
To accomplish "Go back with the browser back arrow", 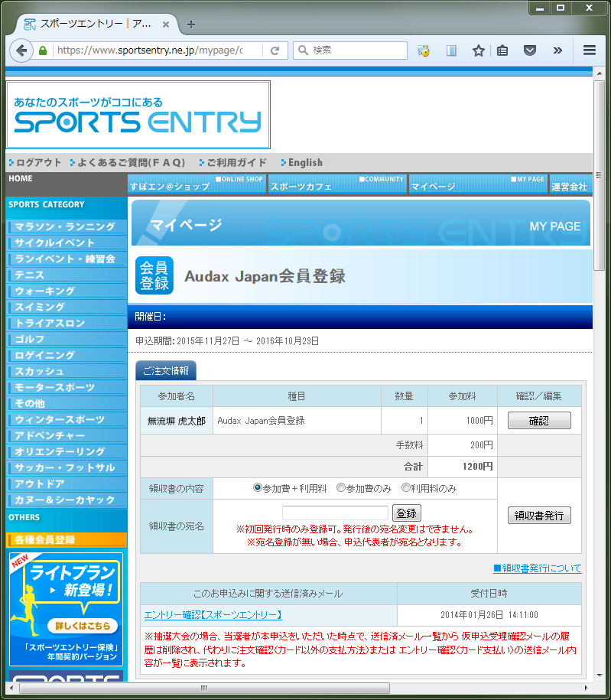I will (21, 50).
